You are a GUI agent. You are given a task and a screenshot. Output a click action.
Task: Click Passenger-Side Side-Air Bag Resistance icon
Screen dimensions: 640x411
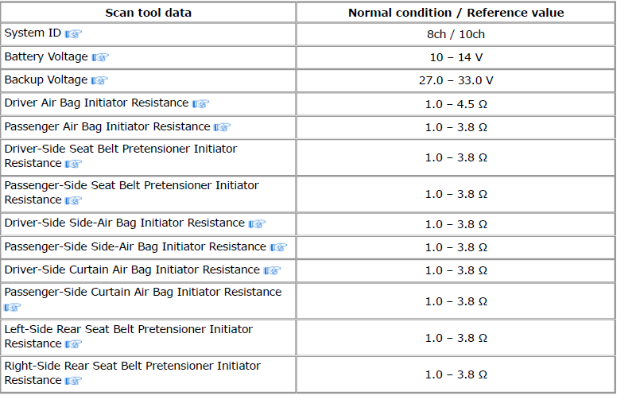click(x=278, y=247)
